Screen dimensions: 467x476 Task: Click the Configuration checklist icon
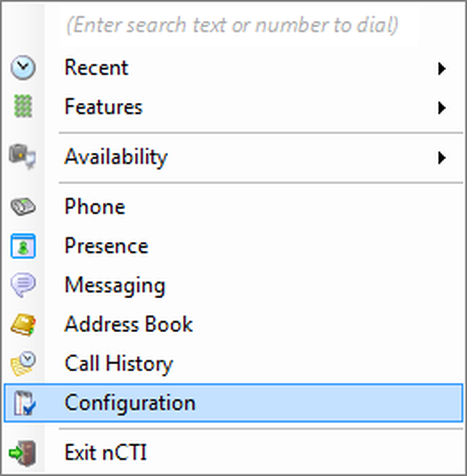click(x=24, y=403)
